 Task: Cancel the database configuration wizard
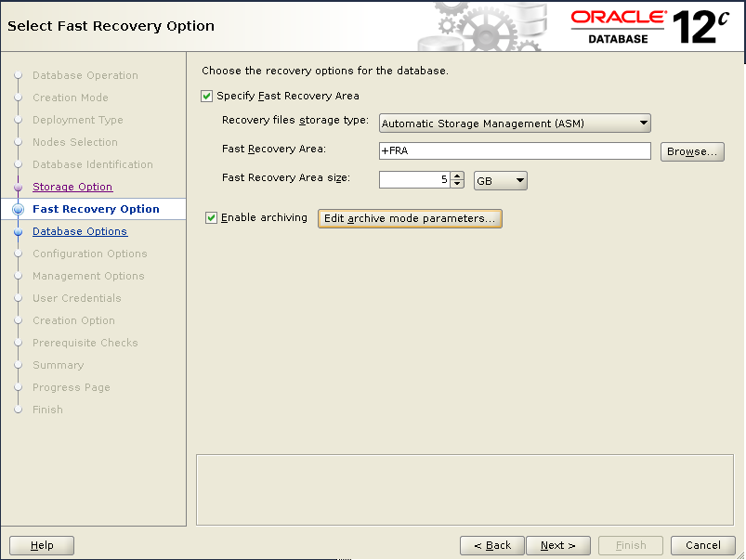point(702,545)
